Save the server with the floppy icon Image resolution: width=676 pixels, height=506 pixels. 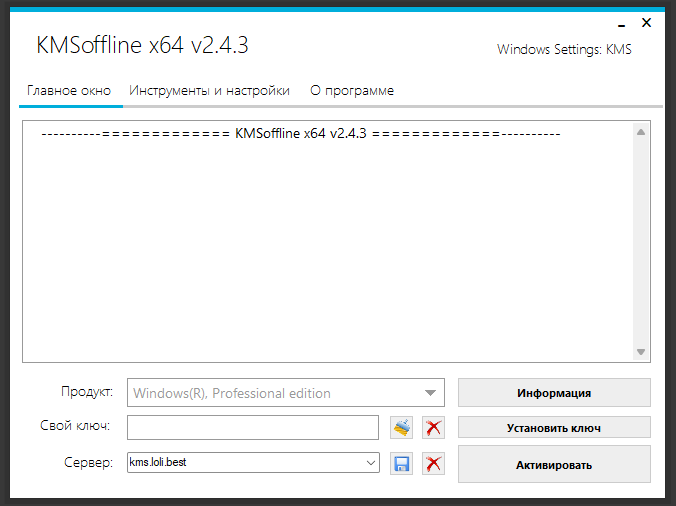(401, 464)
